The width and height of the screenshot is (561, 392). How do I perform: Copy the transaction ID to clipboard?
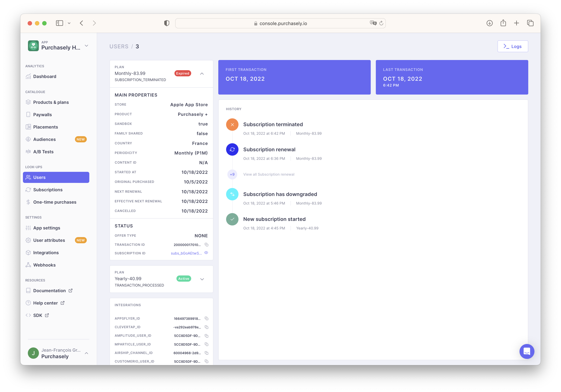(206, 245)
